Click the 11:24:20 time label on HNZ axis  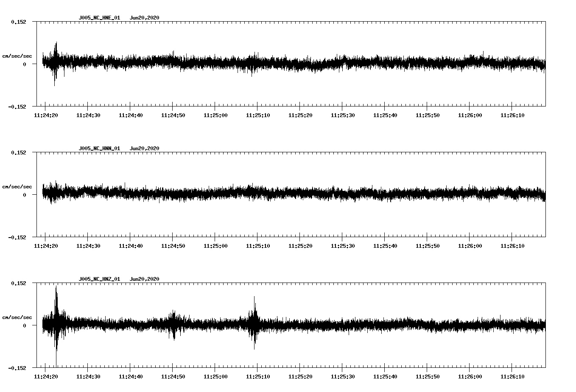click(46, 377)
